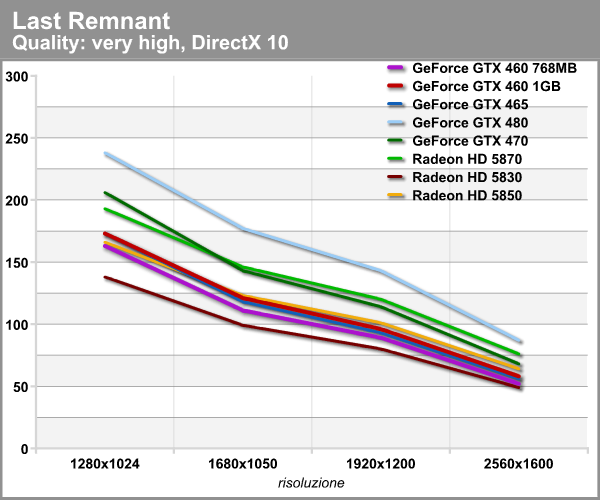Viewport: 600px width, 500px height.
Task: Click the 'Quality: very high, DirectX 10' subtitle
Action: click(150, 43)
